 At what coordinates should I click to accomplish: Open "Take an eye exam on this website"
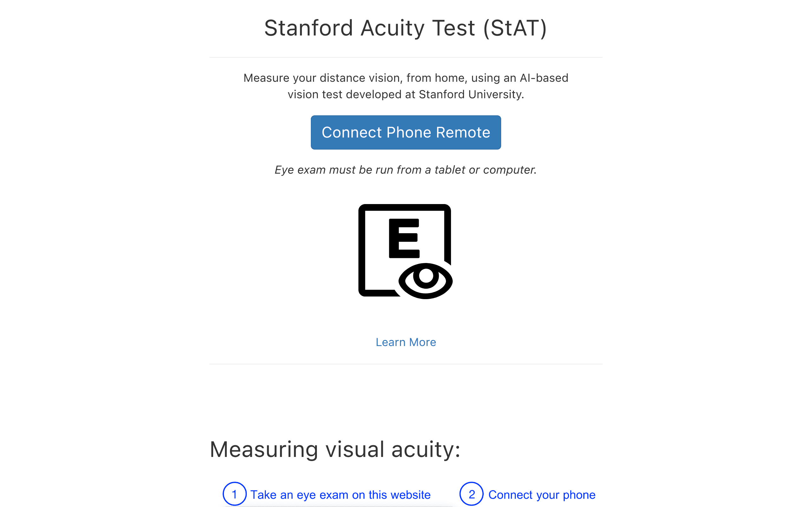(340, 495)
